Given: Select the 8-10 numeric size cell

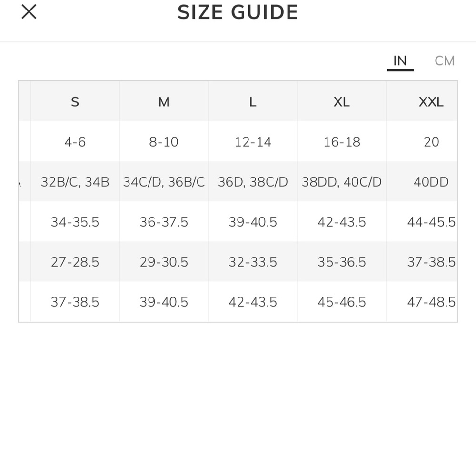Looking at the screenshot, I should (164, 142).
